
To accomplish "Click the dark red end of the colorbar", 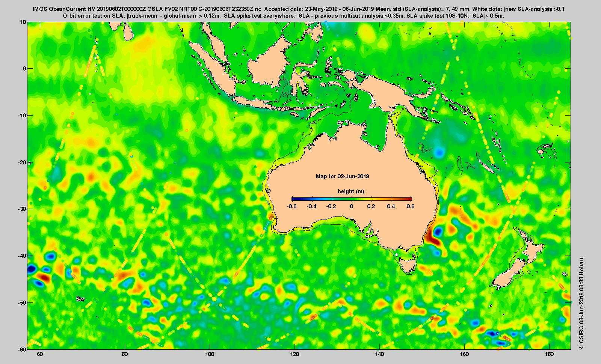I will [409, 199].
